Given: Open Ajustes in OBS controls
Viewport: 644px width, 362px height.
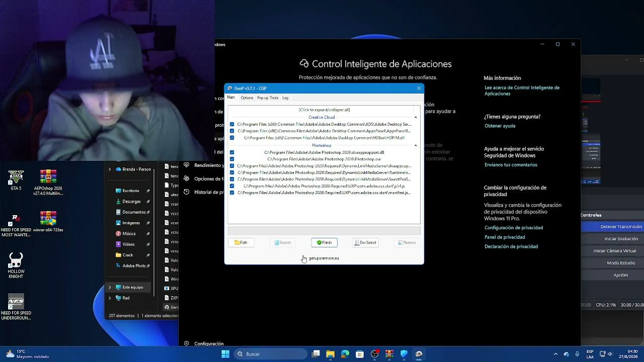Looking at the screenshot, I should [612, 275].
